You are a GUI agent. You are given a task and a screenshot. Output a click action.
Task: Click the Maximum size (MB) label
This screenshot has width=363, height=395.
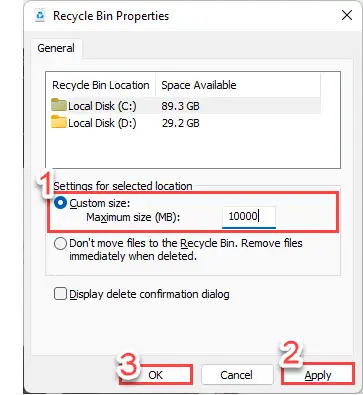(x=133, y=218)
